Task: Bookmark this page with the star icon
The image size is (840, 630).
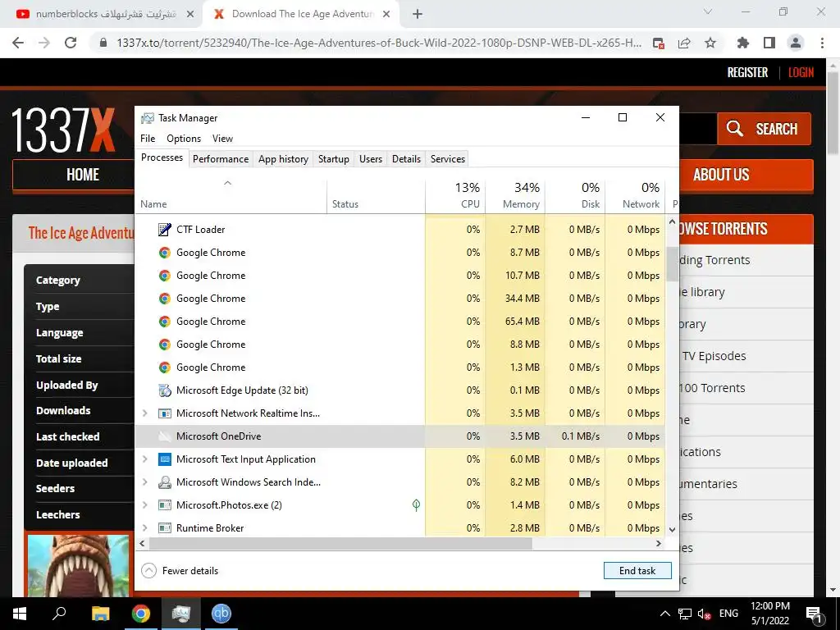Action: tap(710, 43)
